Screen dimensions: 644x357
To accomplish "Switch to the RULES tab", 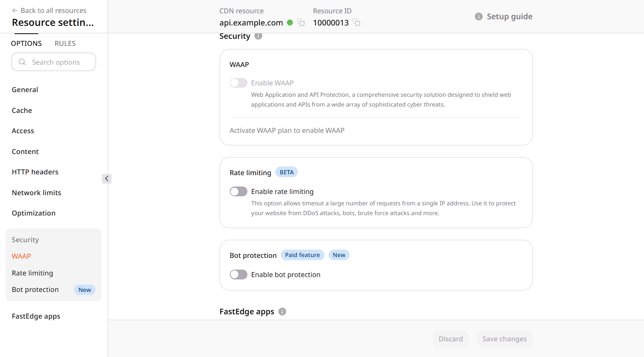I will coord(65,43).
